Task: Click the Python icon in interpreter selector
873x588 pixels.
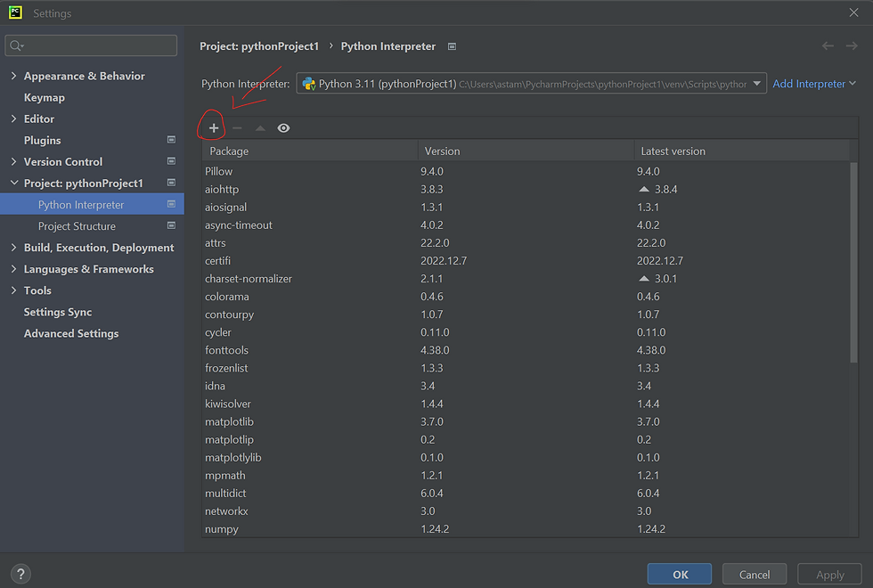Action: pos(308,84)
